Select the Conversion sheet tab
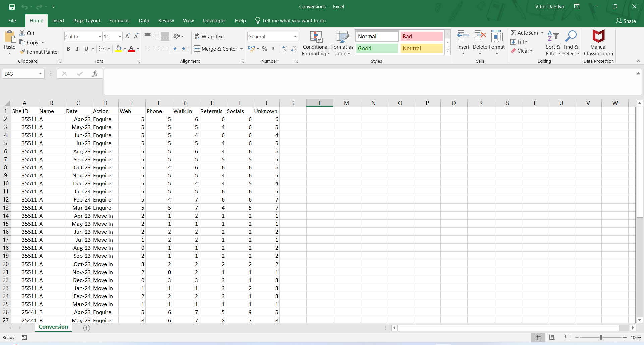 pyautogui.click(x=53, y=327)
